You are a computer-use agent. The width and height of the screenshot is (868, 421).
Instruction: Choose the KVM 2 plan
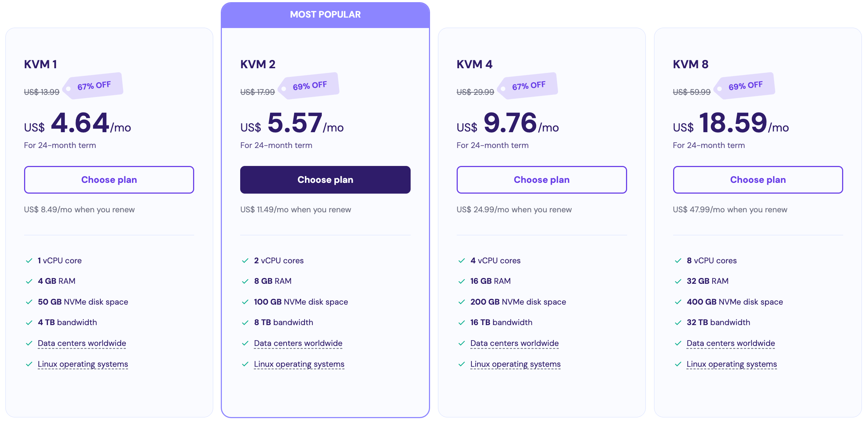click(325, 180)
